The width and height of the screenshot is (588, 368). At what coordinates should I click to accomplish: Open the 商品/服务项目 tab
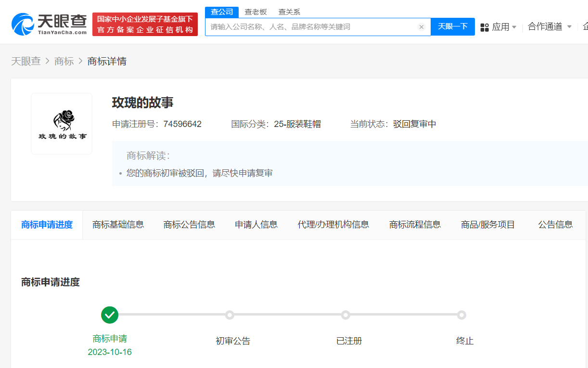click(488, 225)
